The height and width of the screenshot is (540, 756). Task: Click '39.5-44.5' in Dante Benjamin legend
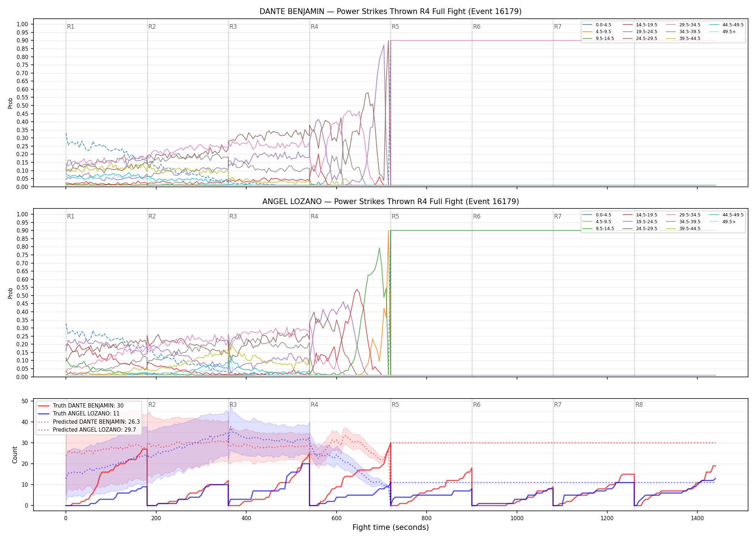click(x=690, y=39)
